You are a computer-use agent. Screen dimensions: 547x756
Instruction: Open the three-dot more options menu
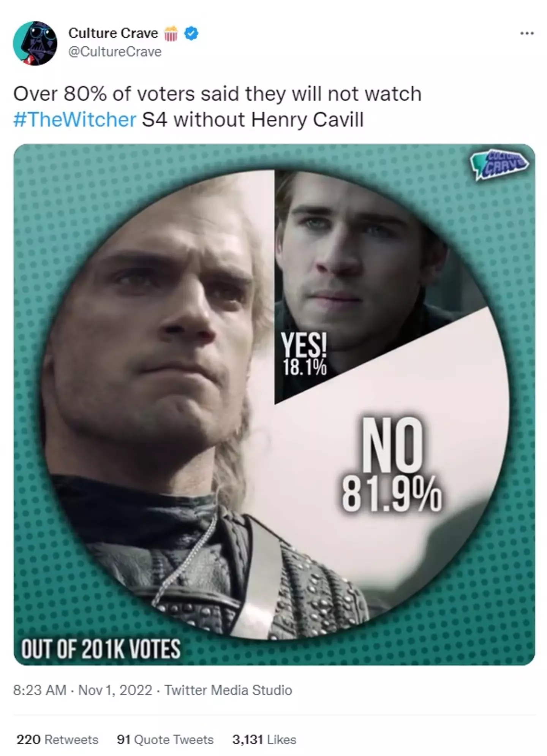[x=527, y=34]
